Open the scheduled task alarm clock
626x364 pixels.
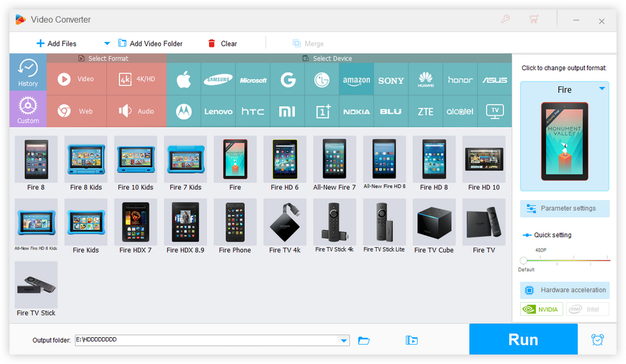pos(598,340)
